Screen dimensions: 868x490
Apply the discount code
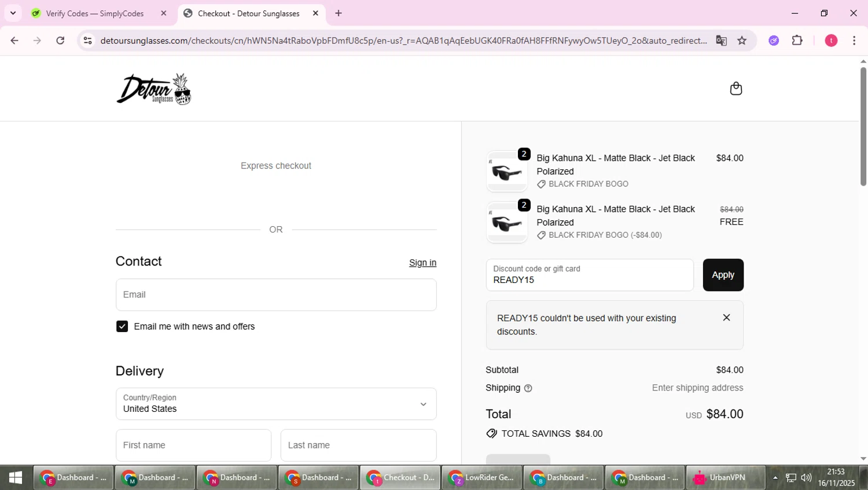coord(723,275)
